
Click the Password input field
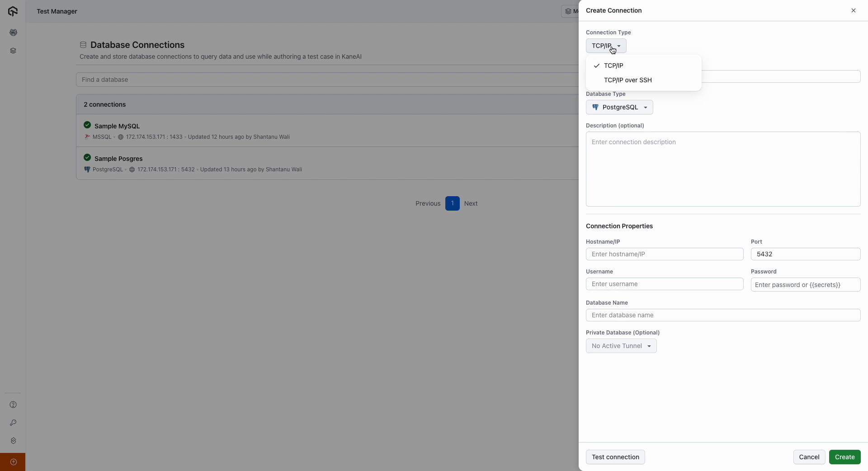pos(806,285)
